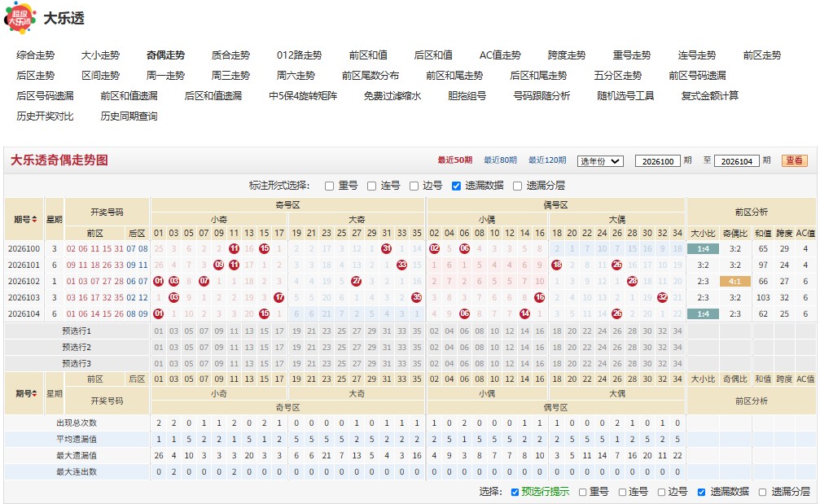Show 最近80期 results
Viewport: 820px width, 504px height.
(501, 160)
